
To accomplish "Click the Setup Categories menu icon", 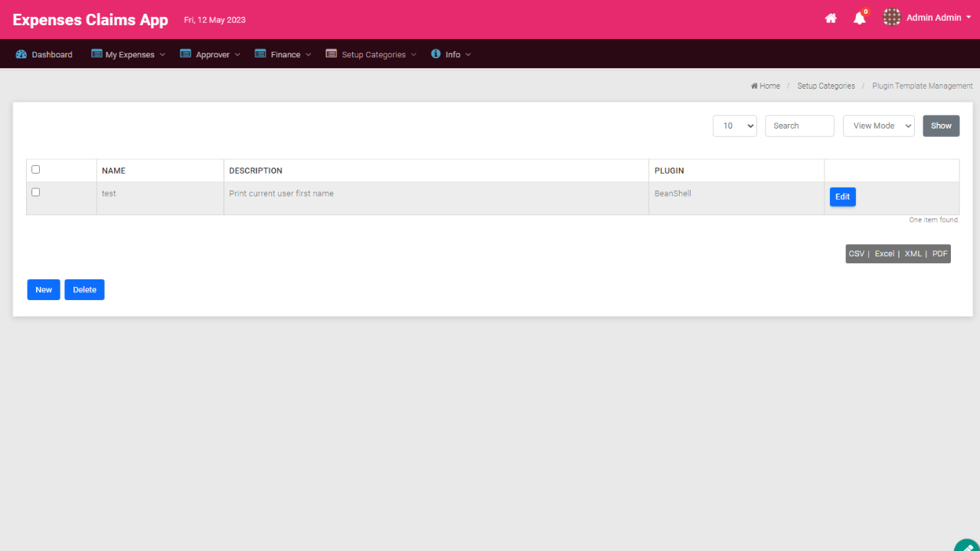I will (x=331, y=54).
